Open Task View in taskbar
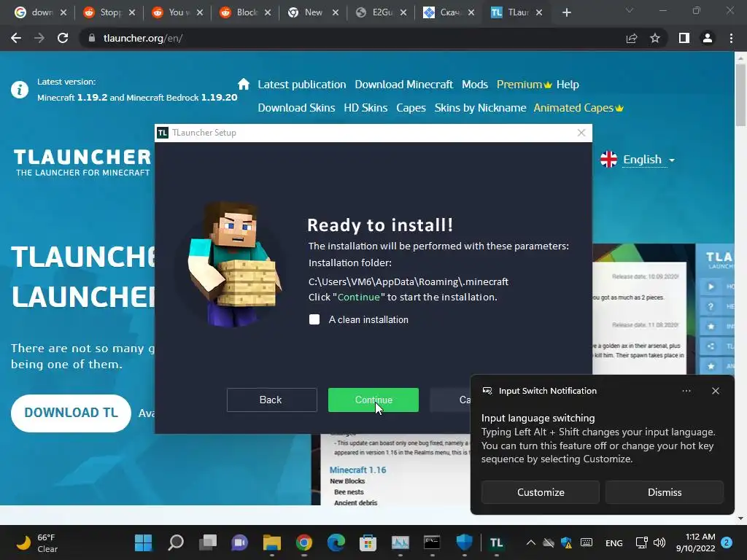 pyautogui.click(x=208, y=542)
